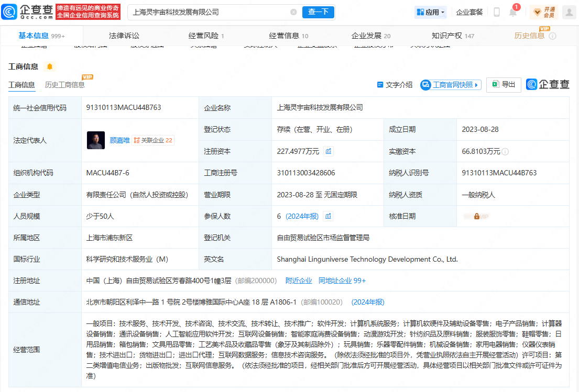Open chart icon beside 参保人数 value

tap(329, 216)
